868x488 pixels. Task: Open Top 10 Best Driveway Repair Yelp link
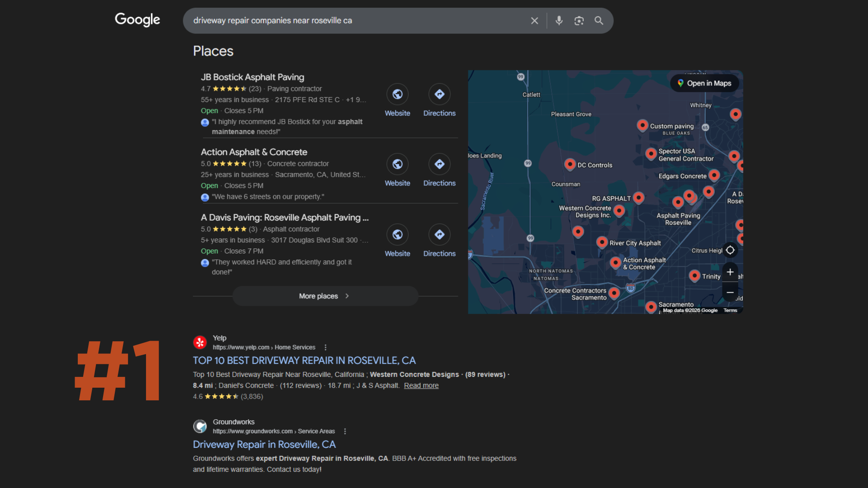pos(304,361)
